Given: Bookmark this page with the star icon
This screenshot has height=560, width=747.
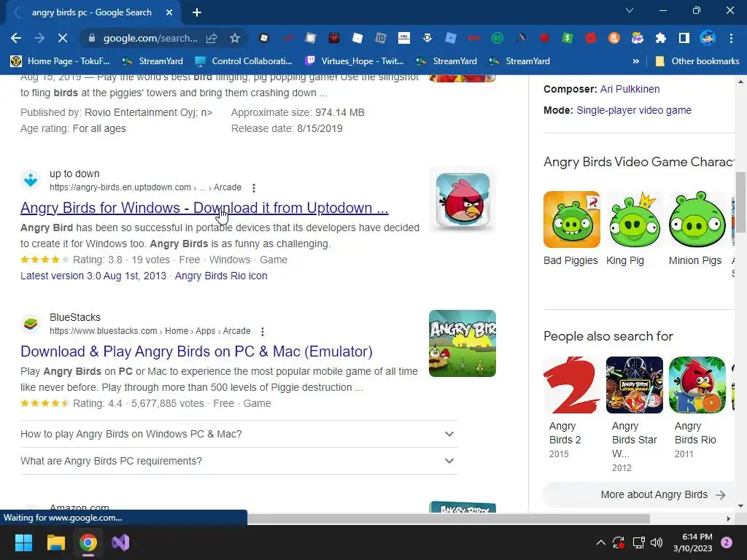Looking at the screenshot, I should pyautogui.click(x=235, y=38).
